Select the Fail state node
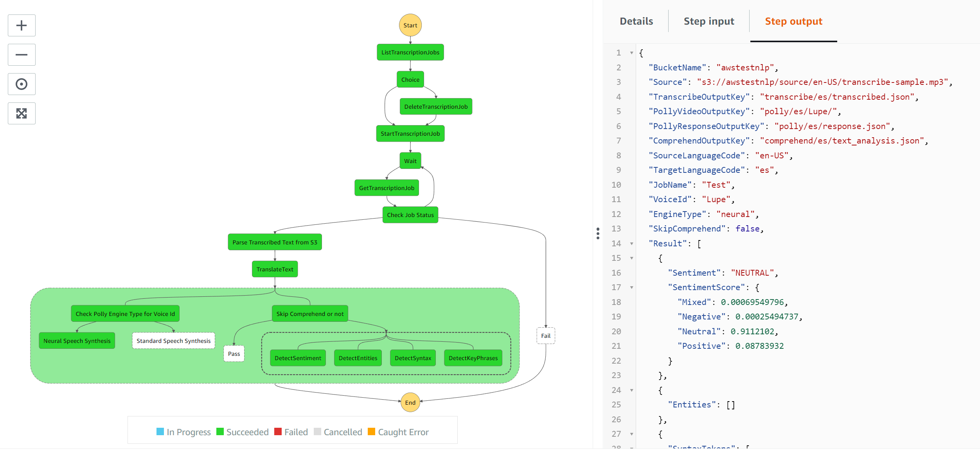Viewport: 980px width, 452px height. click(545, 336)
